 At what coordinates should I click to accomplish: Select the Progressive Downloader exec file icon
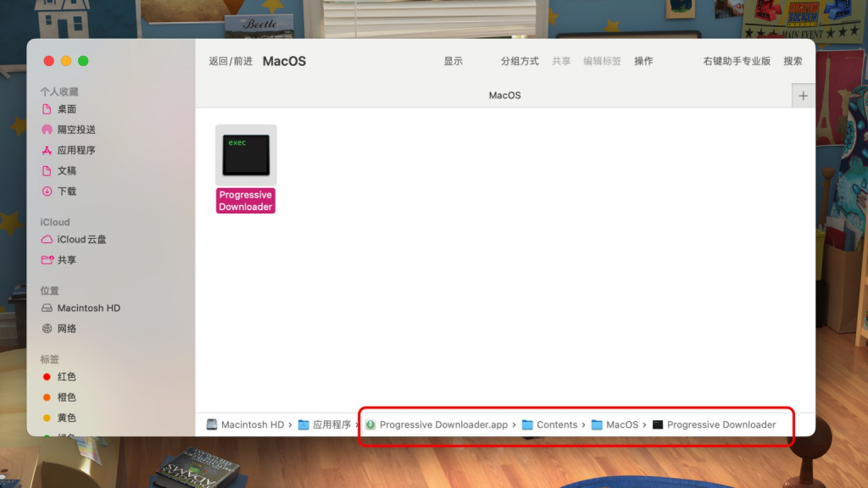[246, 155]
